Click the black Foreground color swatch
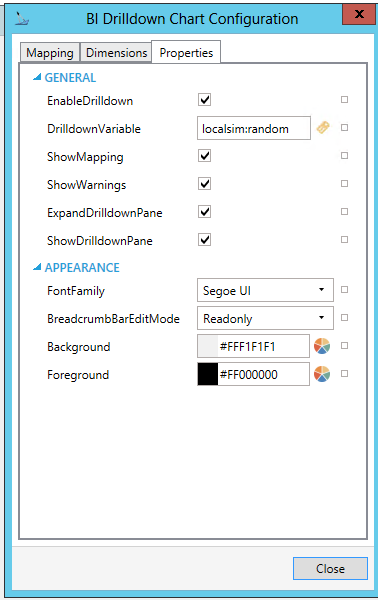The height and width of the screenshot is (600, 379). point(207,374)
